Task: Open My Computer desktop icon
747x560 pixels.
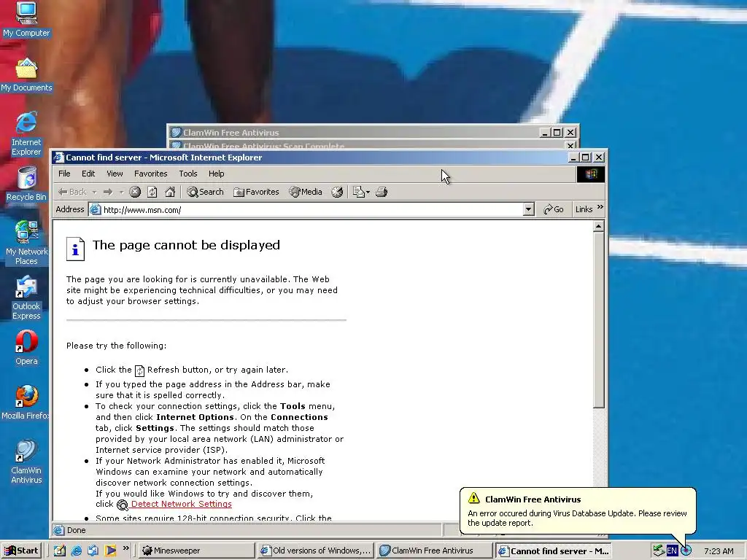Action: pyautogui.click(x=26, y=19)
